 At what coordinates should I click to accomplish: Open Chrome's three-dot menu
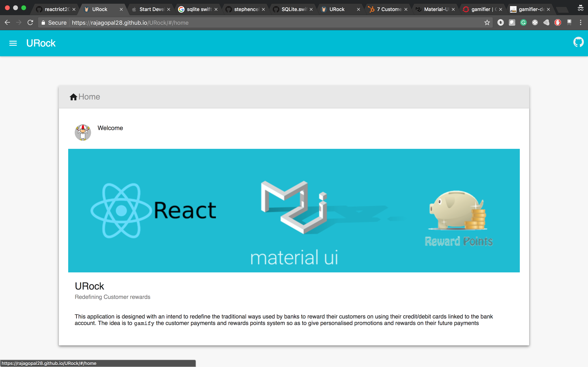[x=580, y=23]
